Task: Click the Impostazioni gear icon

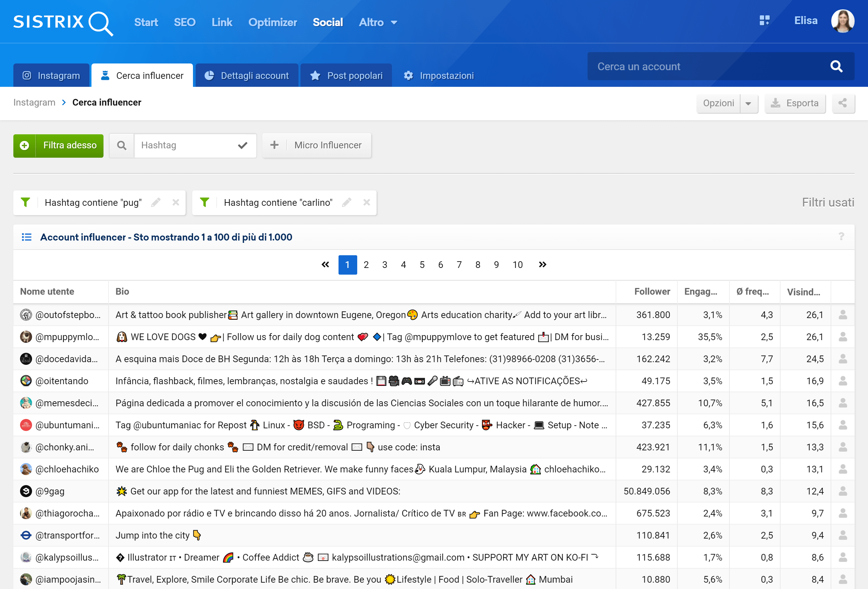Action: click(x=408, y=74)
